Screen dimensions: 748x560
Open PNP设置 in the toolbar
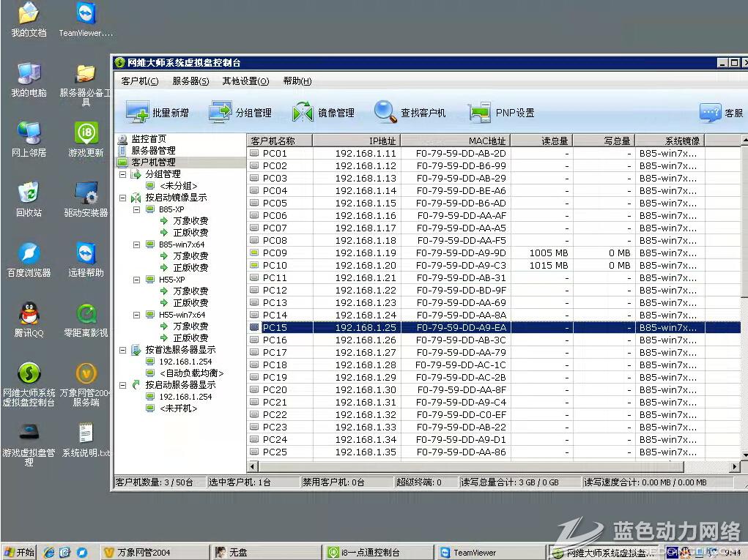pyautogui.click(x=479, y=112)
